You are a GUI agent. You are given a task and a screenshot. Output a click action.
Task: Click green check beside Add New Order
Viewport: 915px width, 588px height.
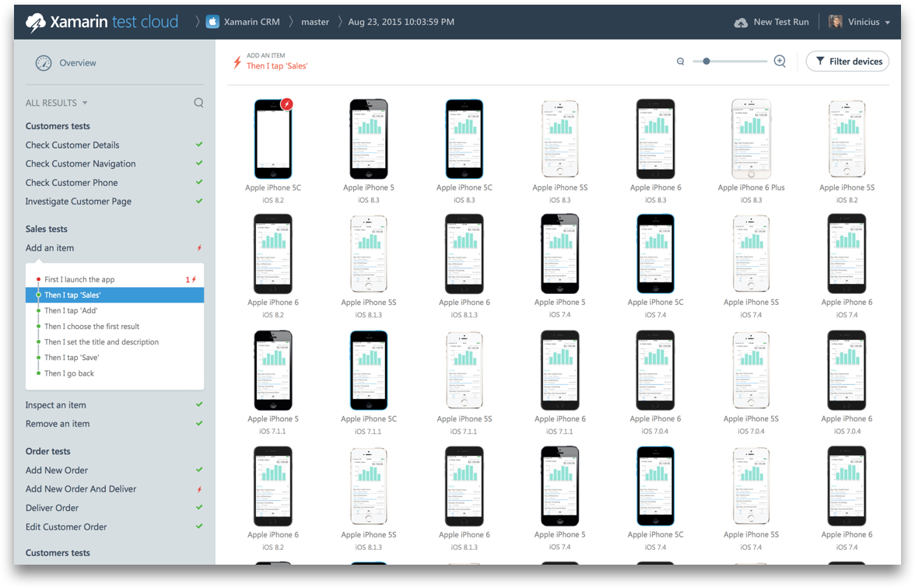point(199,469)
